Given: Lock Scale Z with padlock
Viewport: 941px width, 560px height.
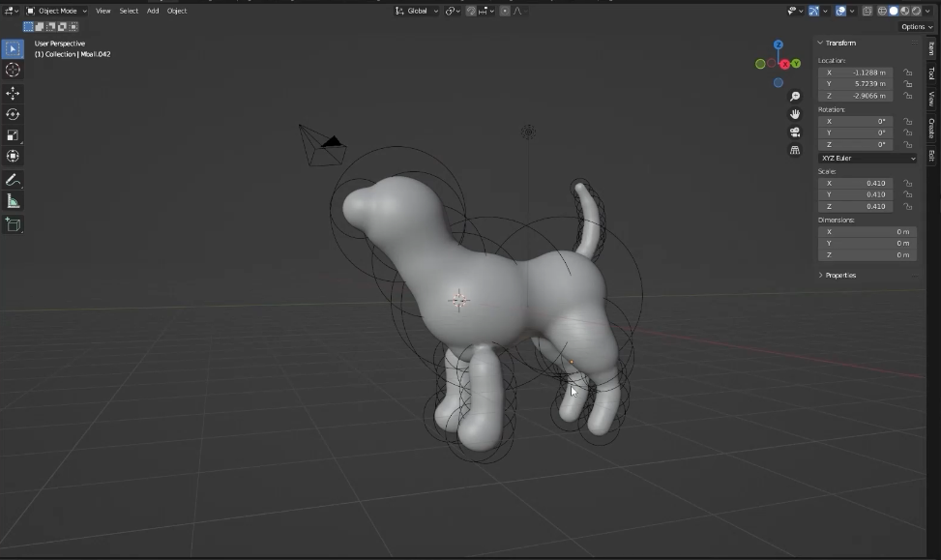Looking at the screenshot, I should pos(907,206).
